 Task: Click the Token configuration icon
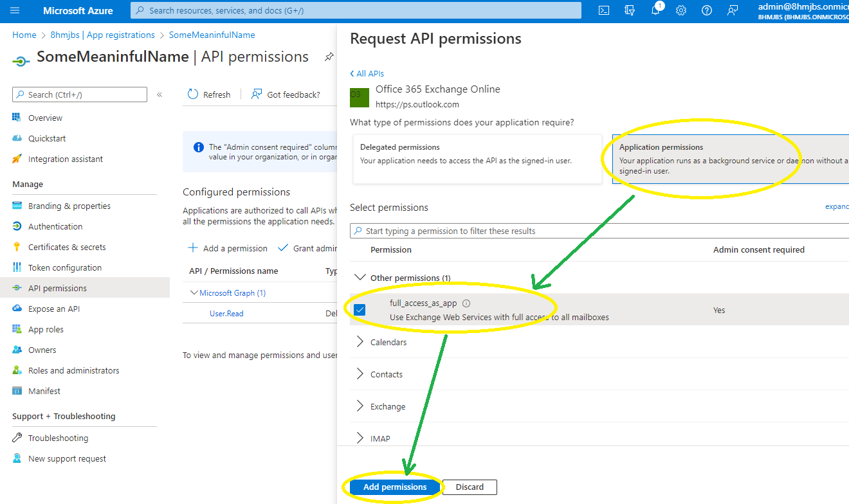point(17,267)
